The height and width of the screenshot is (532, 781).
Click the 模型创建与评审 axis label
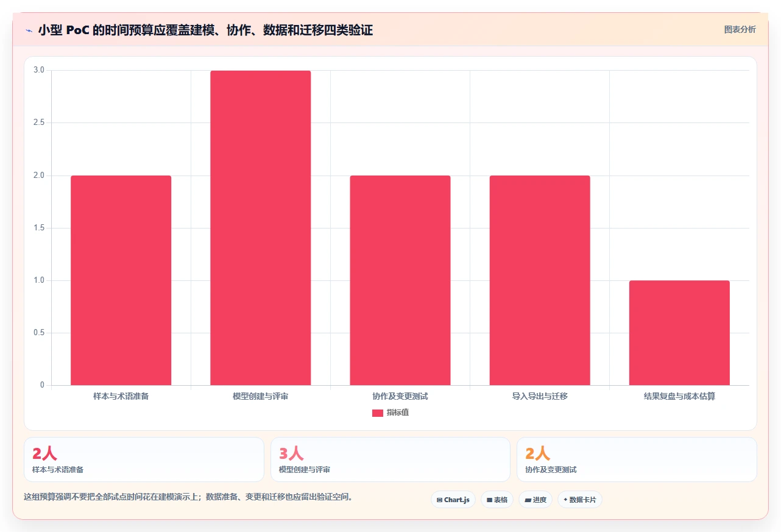[260, 396]
